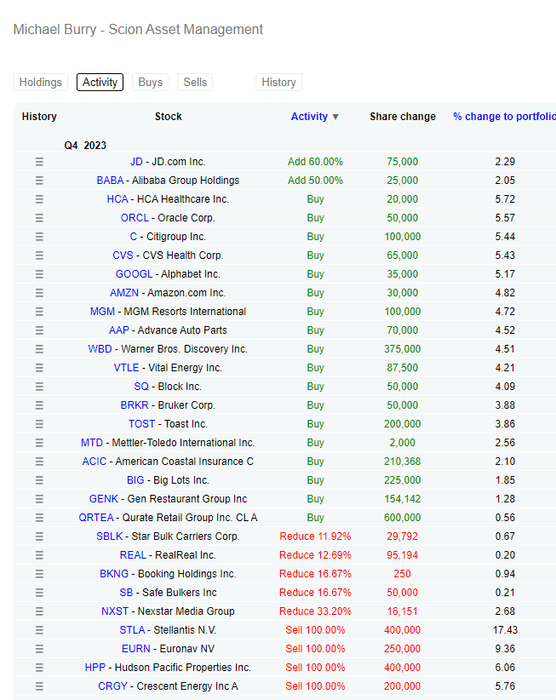Click the share change value 375,000
Viewport: 556px width, 700px height.
[x=402, y=349]
